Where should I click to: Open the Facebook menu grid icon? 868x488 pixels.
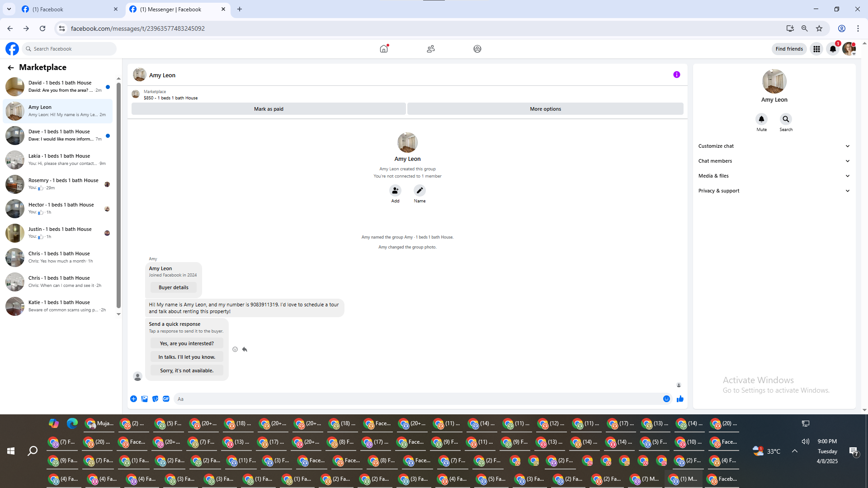816,49
